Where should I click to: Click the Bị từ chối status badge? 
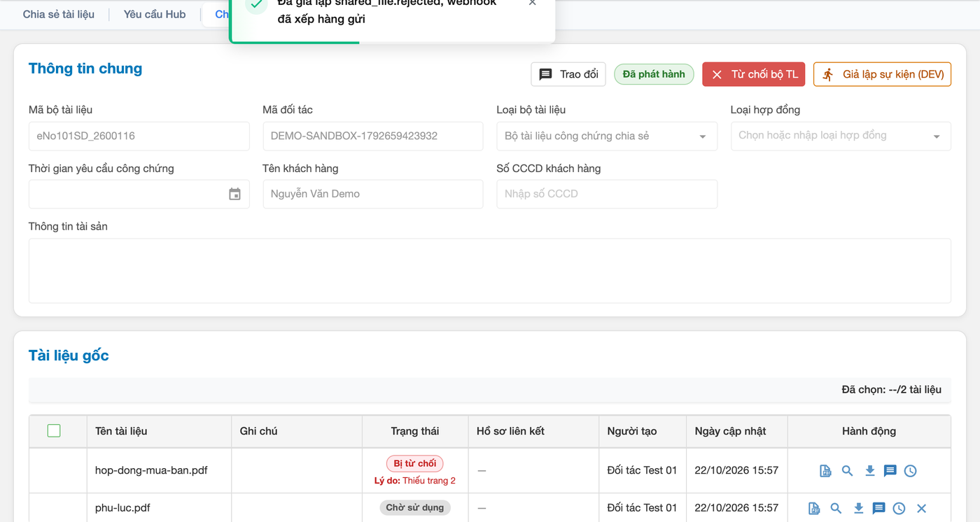[415, 463]
